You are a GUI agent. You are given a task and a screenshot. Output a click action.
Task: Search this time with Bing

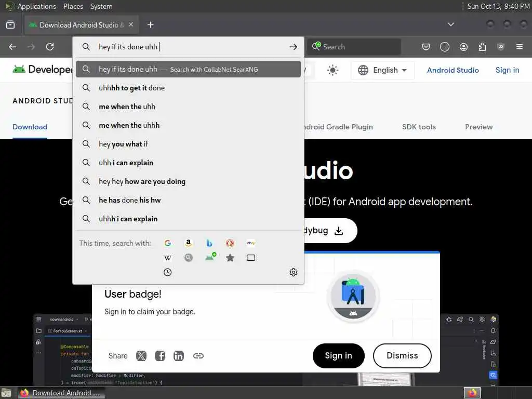(209, 243)
